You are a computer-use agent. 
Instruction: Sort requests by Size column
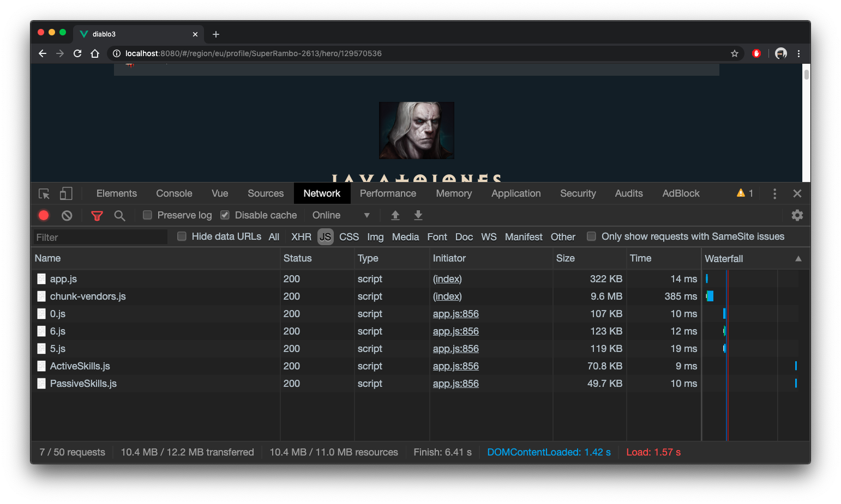[x=589, y=258]
